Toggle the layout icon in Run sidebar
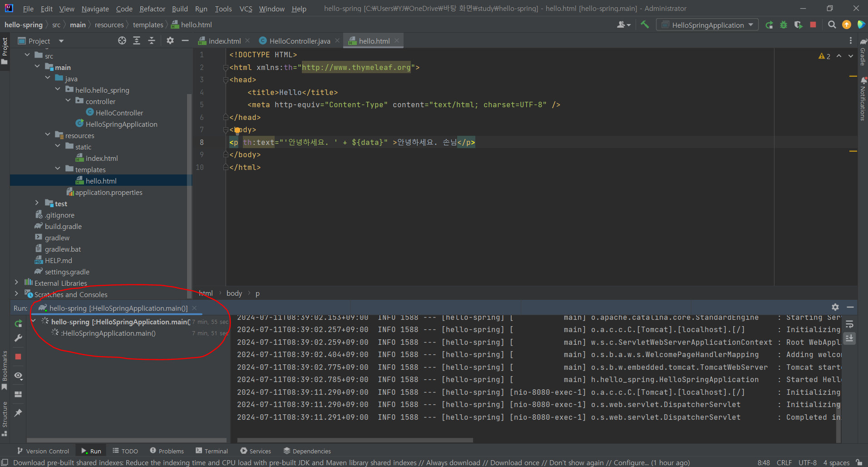The image size is (868, 467). [x=18, y=394]
